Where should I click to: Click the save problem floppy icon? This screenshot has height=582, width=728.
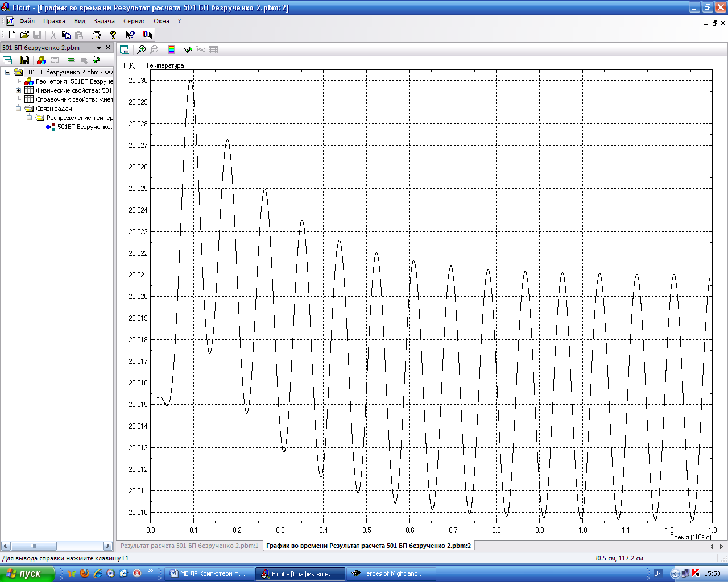coord(24,60)
